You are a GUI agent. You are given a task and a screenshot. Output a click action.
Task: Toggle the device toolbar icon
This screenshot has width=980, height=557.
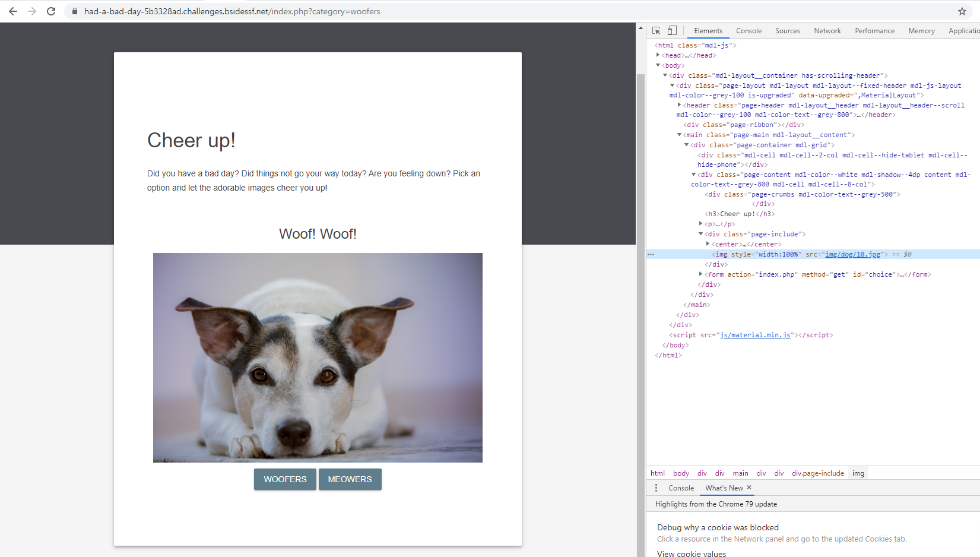(x=672, y=31)
